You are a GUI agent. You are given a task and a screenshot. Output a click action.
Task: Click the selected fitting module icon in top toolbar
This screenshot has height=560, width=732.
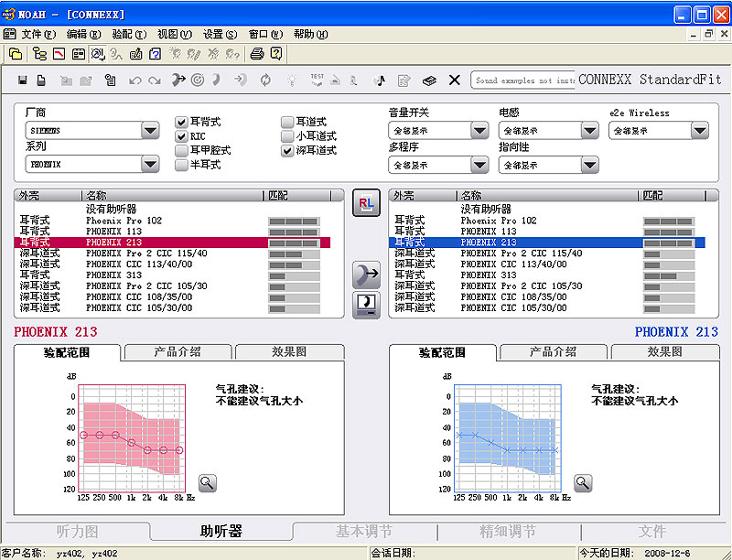pos(98,54)
